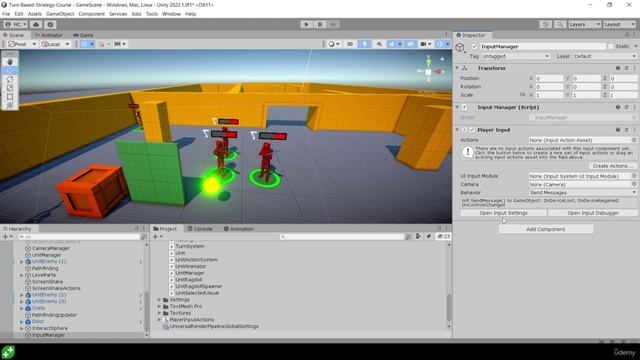Click the Create Actions button

pos(612,166)
